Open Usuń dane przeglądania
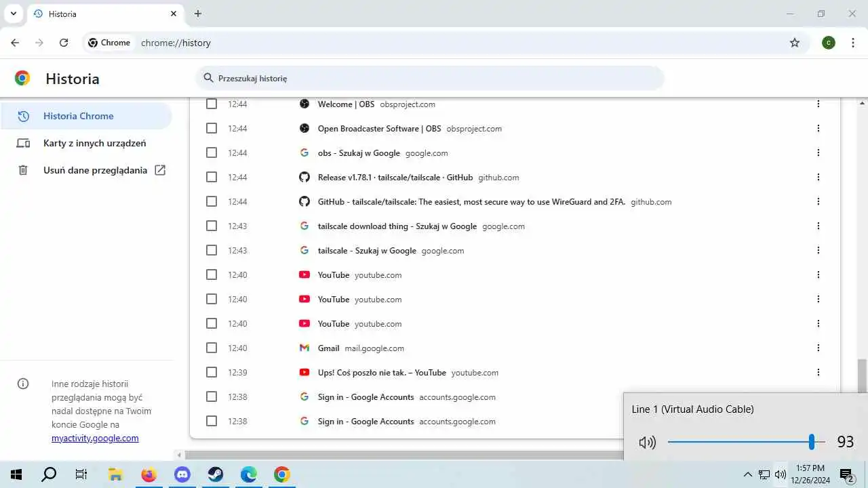This screenshot has height=488, width=868. (86, 170)
